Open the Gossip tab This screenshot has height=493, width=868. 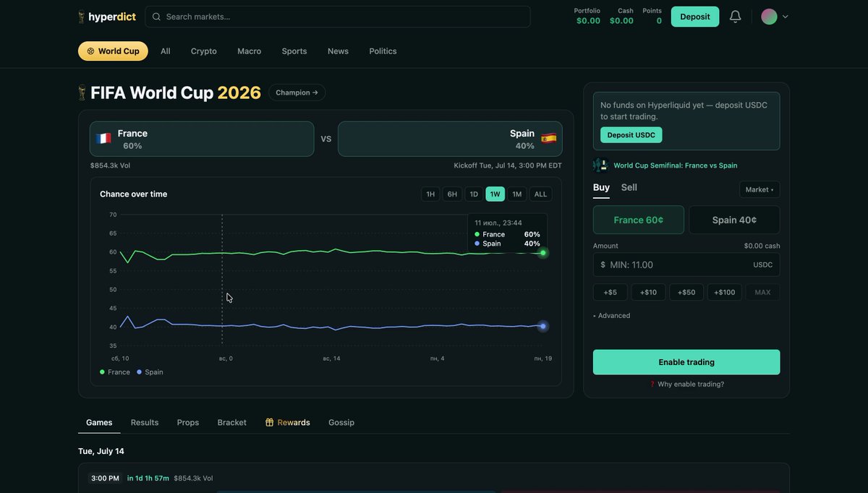[341, 422]
